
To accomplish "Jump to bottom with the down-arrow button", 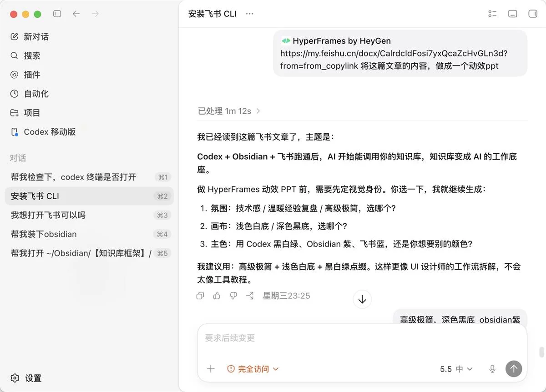I will (x=362, y=299).
